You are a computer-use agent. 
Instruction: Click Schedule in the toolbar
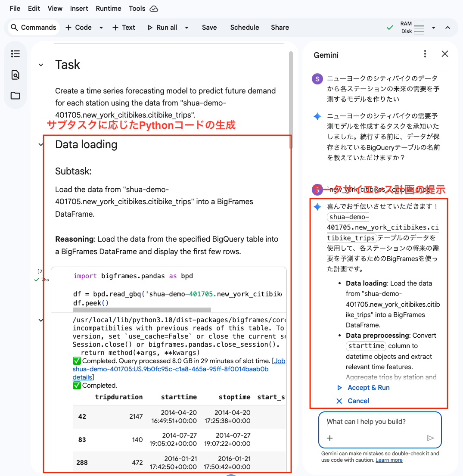(x=244, y=28)
